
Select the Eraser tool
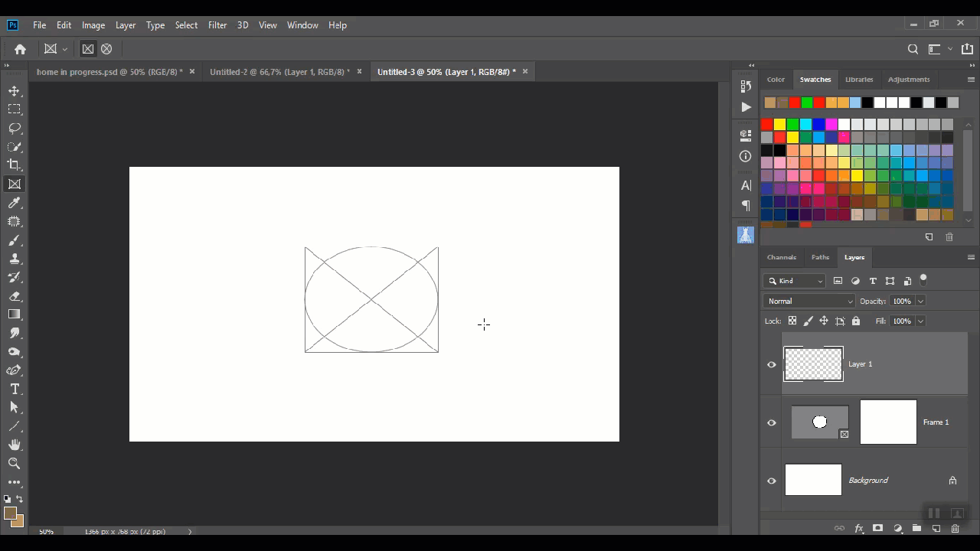point(15,296)
